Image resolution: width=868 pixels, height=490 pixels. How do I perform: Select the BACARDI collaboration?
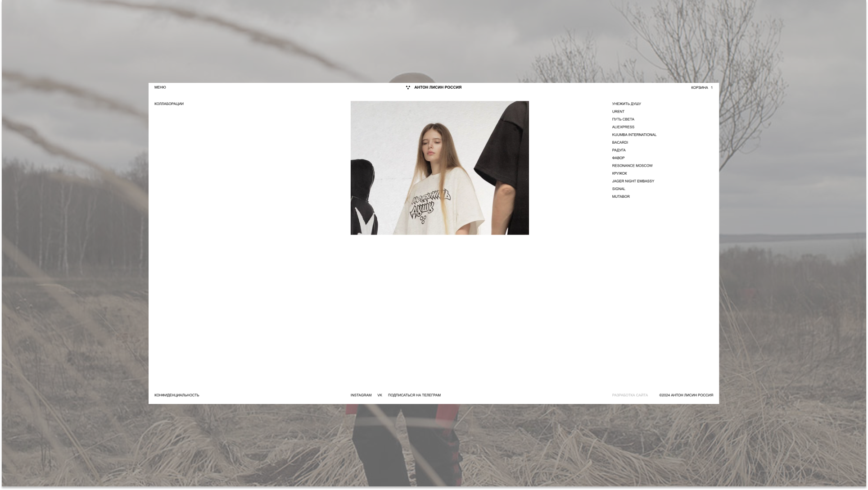point(620,142)
